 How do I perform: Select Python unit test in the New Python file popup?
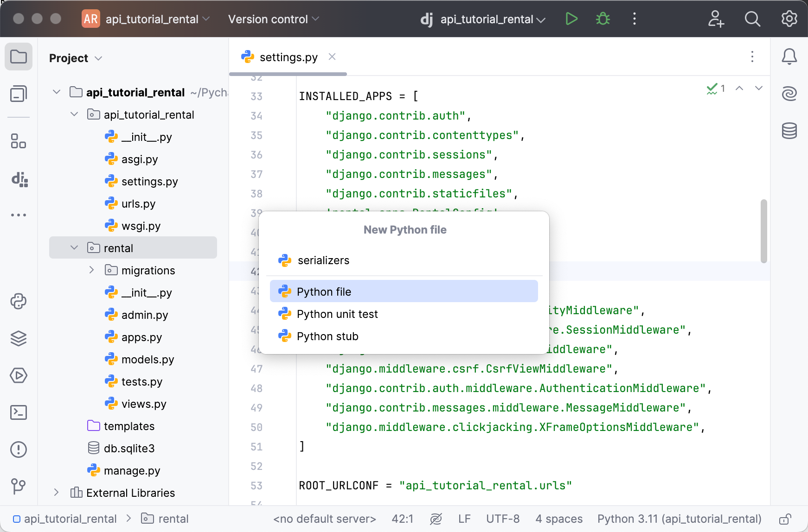coord(337,314)
